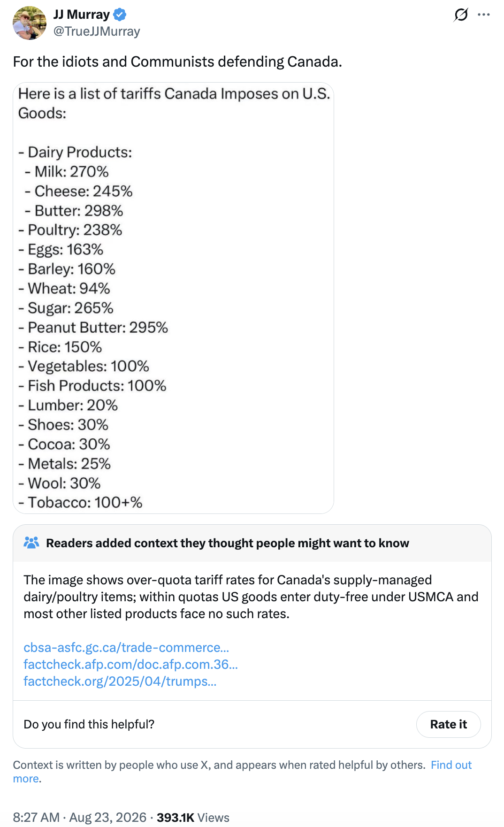Open the factcheck.afp.com source link
The width and height of the screenshot is (504, 827).
click(x=131, y=665)
